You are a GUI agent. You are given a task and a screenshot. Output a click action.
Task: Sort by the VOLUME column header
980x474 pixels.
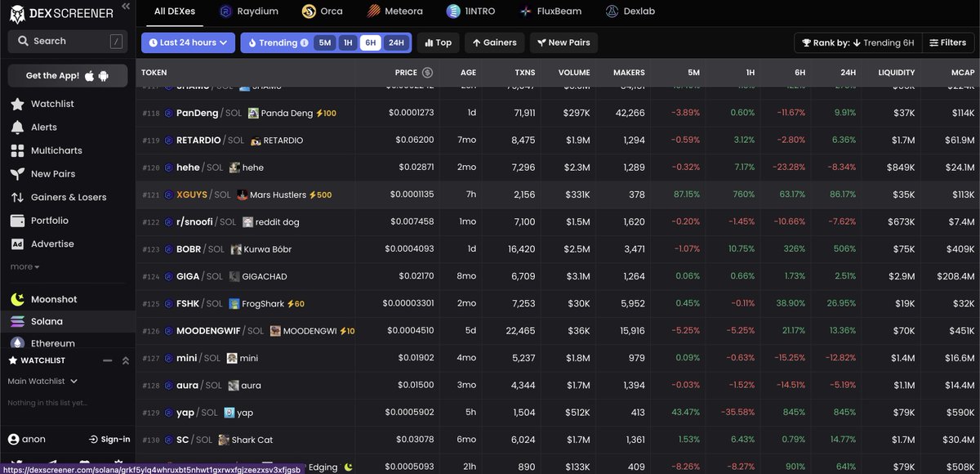[x=574, y=73]
